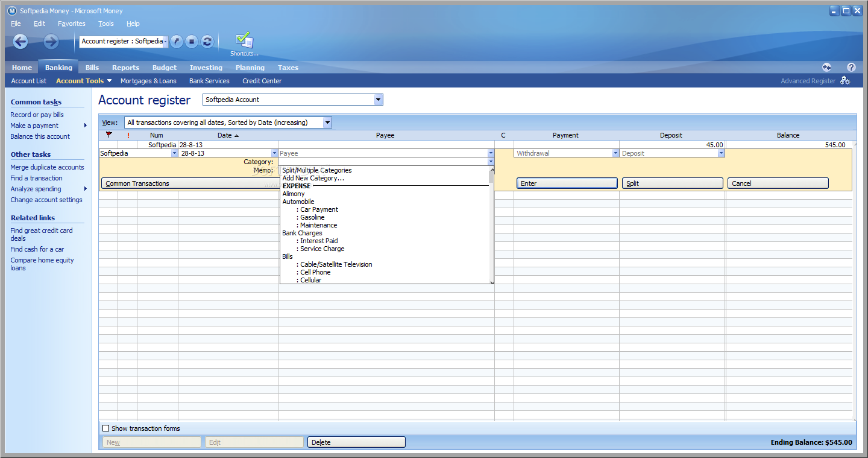Switch to the Planning tab
Screen dimensions: 868x458
250,68
